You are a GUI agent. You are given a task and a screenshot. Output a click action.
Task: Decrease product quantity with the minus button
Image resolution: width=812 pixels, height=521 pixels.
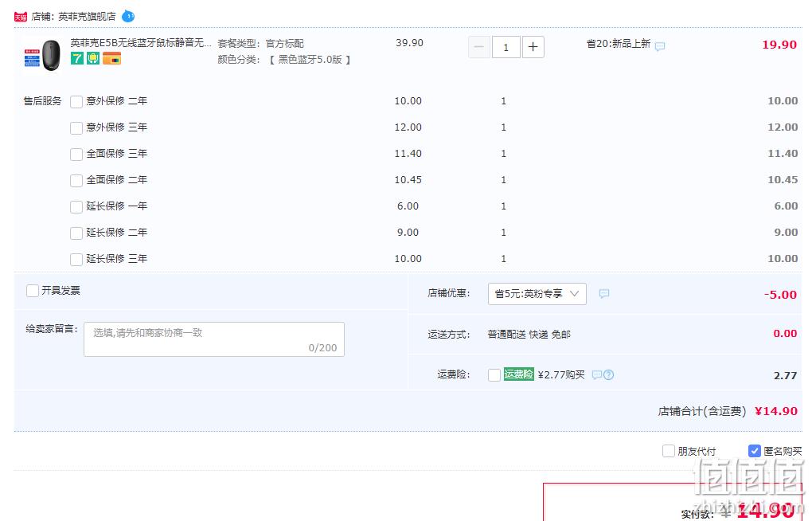click(479, 48)
